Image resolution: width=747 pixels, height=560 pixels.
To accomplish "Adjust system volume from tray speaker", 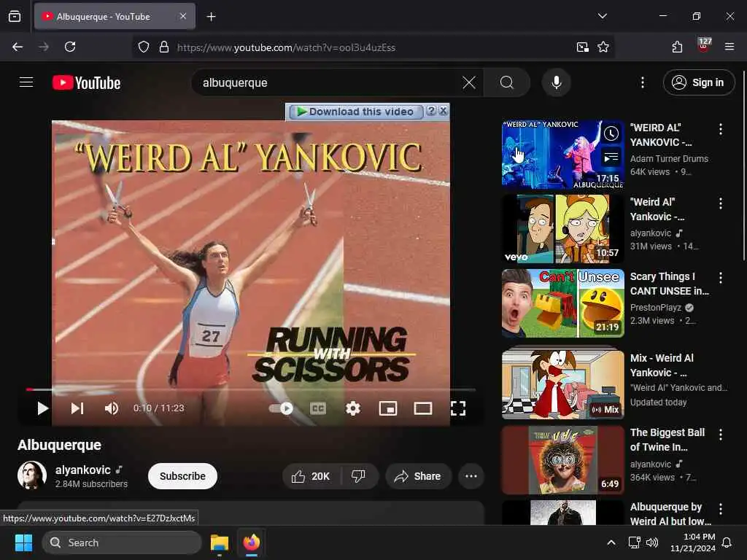I will point(651,542).
